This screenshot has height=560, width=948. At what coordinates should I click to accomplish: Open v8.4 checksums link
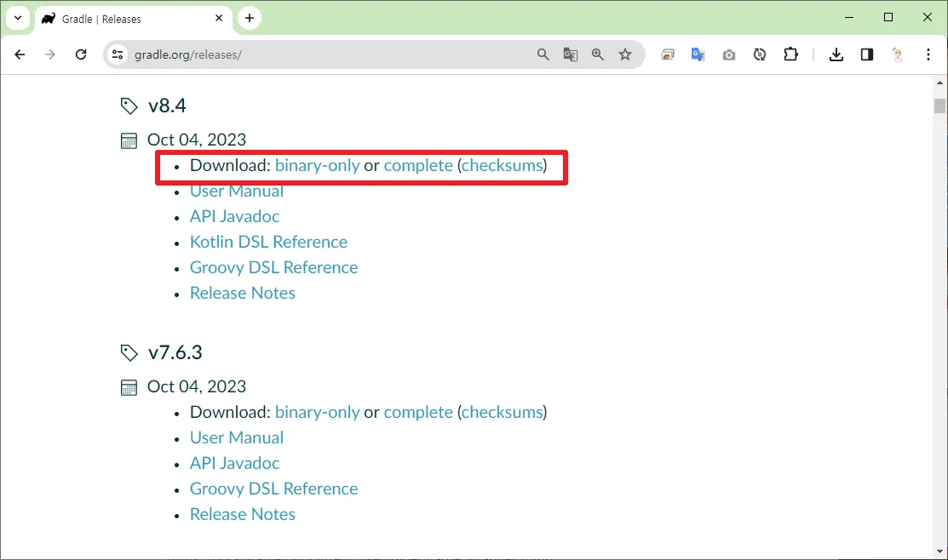[503, 165]
